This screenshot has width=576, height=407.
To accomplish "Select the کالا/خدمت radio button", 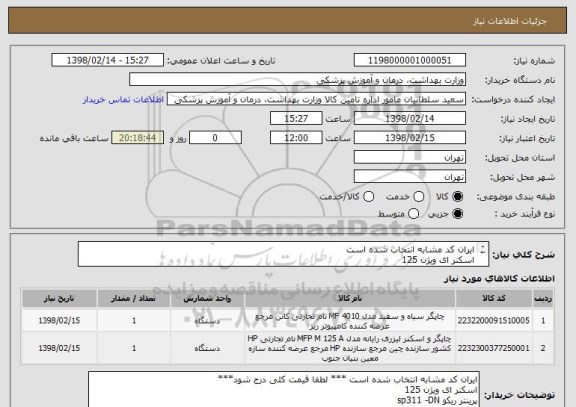I will pyautogui.click(x=368, y=197).
